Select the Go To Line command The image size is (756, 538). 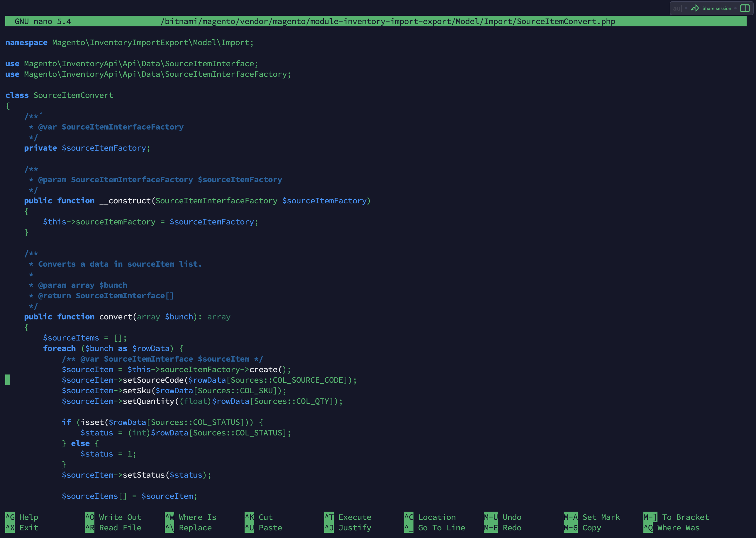pyautogui.click(x=441, y=528)
